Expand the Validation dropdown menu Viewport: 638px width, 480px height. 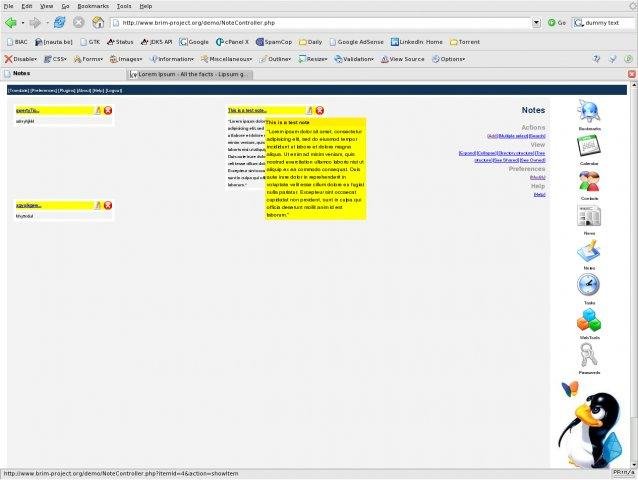click(x=354, y=59)
